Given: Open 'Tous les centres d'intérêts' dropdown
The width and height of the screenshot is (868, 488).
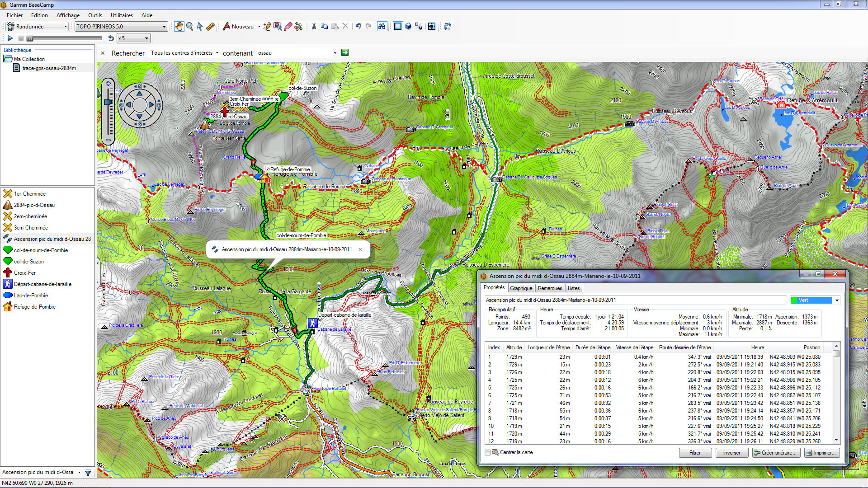Looking at the screenshot, I should pos(185,53).
